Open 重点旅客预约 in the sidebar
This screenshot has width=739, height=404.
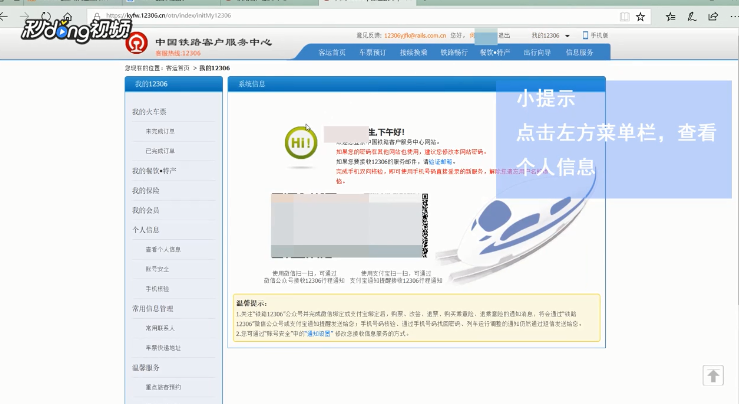pos(163,388)
